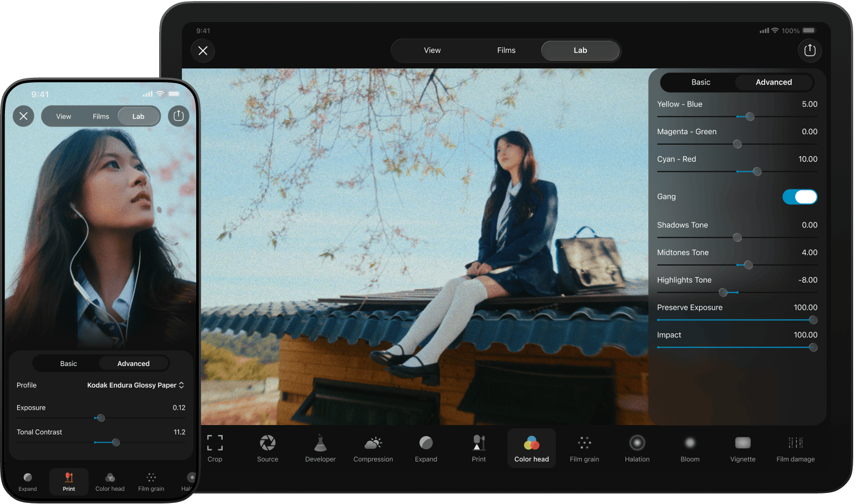Click Tonal Contrast slider handle on phone

pyautogui.click(x=115, y=442)
